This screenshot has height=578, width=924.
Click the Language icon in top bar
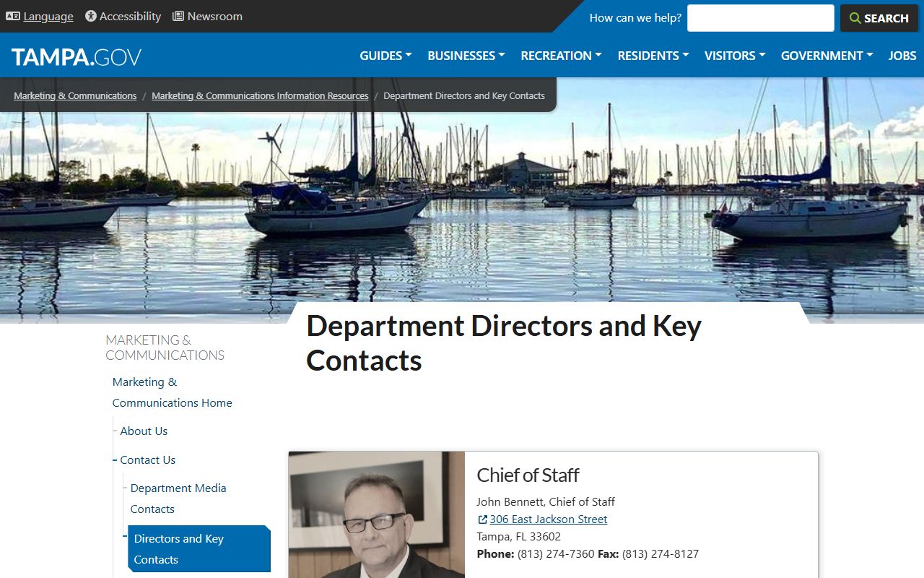coord(13,16)
